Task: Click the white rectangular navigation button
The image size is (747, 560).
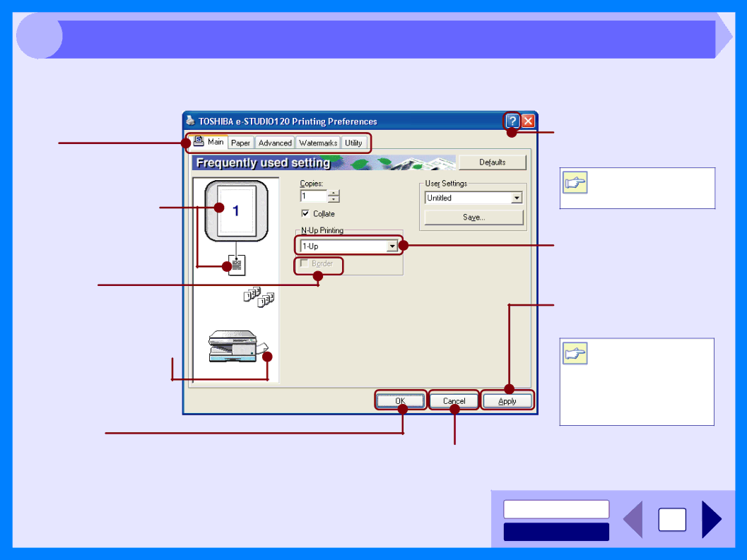Action: 556,509
